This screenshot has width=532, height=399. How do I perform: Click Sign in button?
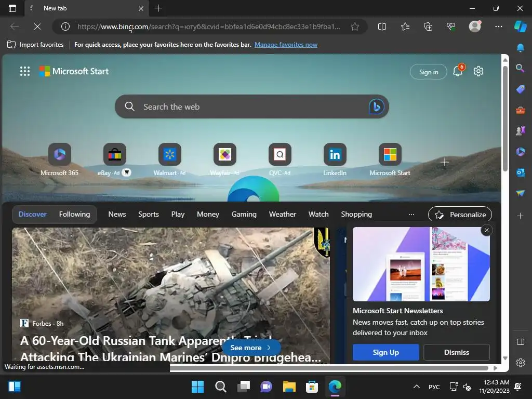pos(429,72)
